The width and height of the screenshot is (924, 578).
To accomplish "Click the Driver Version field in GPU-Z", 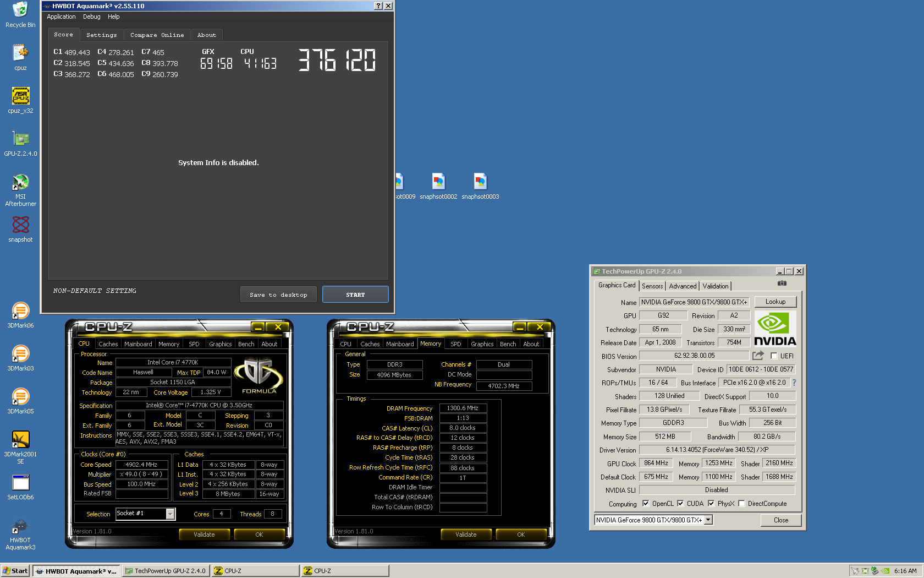I will click(x=717, y=450).
